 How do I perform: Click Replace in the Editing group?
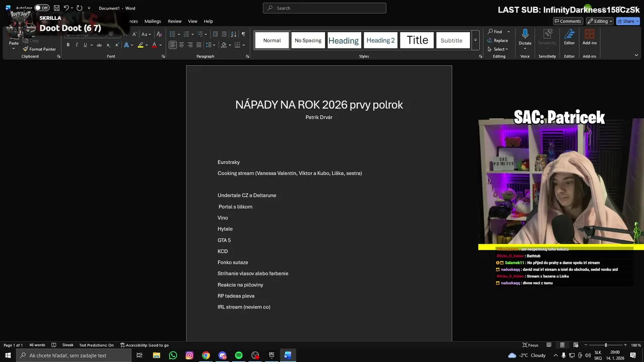coord(498,40)
